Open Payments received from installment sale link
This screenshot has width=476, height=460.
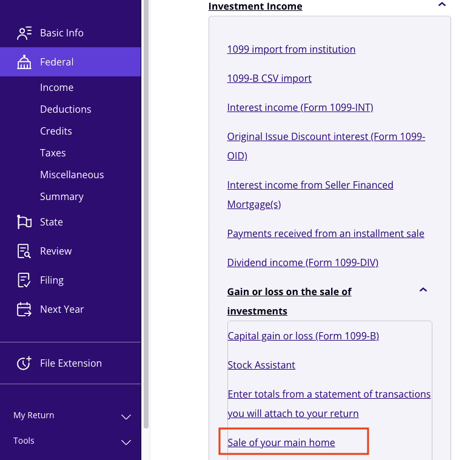326,234
